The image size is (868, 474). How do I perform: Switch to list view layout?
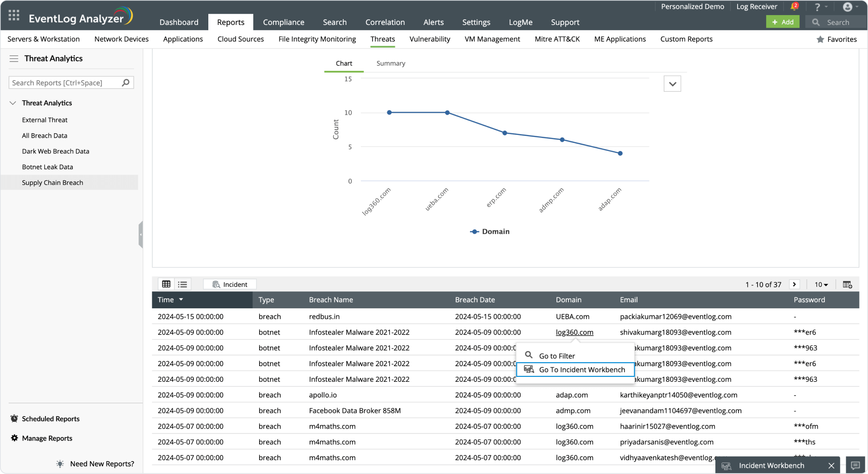[183, 284]
